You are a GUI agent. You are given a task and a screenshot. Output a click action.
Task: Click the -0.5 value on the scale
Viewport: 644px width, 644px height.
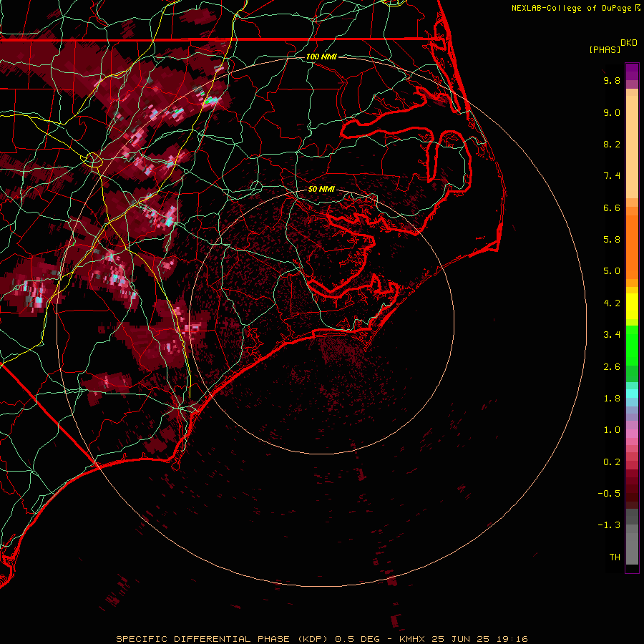click(x=609, y=494)
